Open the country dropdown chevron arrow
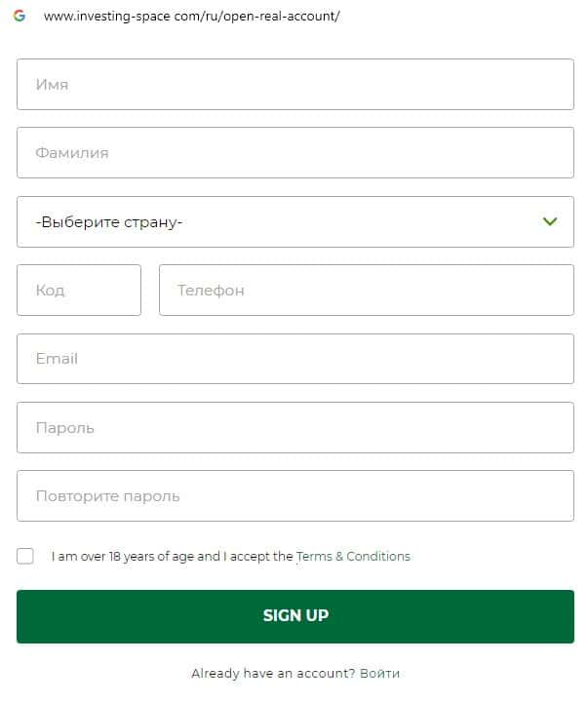Image resolution: width=588 pixels, height=703 pixels. (x=550, y=221)
